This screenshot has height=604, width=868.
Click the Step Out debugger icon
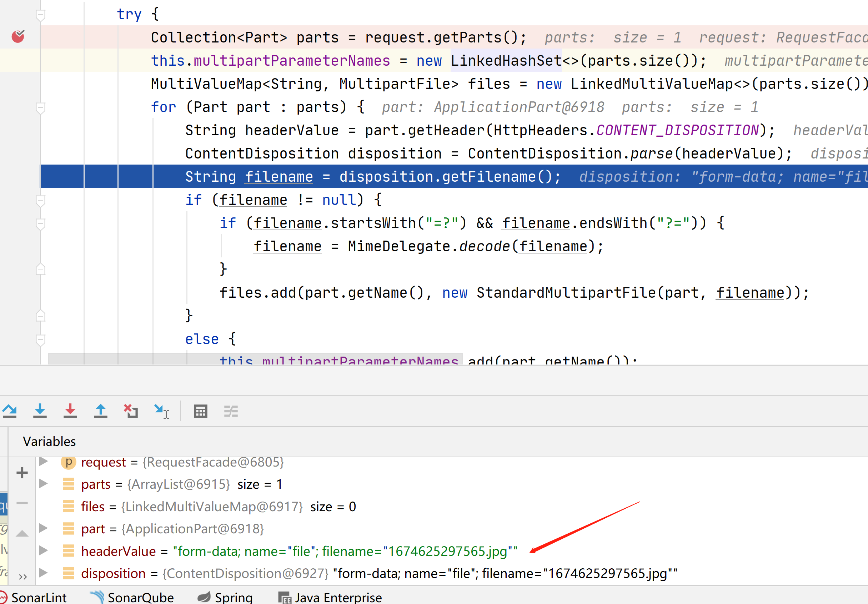point(101,411)
